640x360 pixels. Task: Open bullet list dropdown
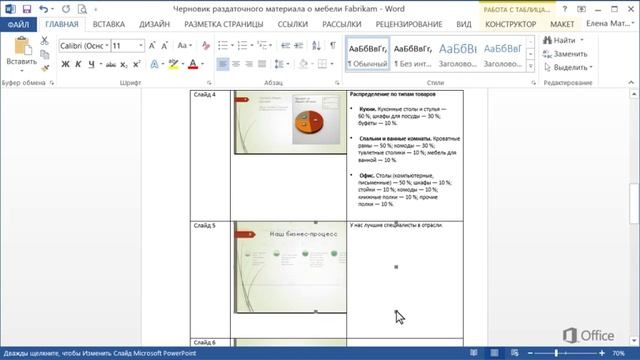pyautogui.click(x=232, y=45)
